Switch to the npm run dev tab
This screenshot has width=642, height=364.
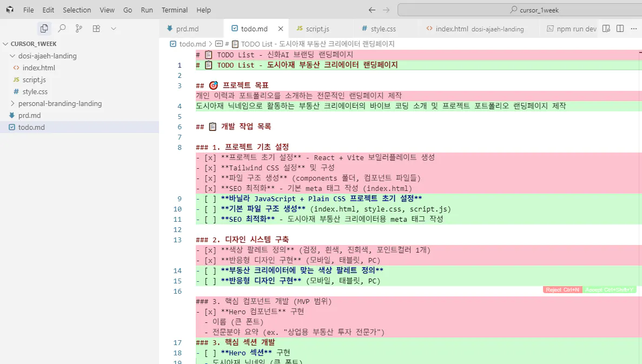tap(572, 29)
